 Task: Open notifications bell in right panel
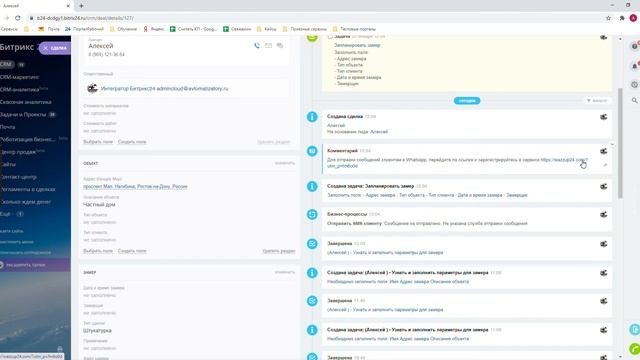pos(635,66)
